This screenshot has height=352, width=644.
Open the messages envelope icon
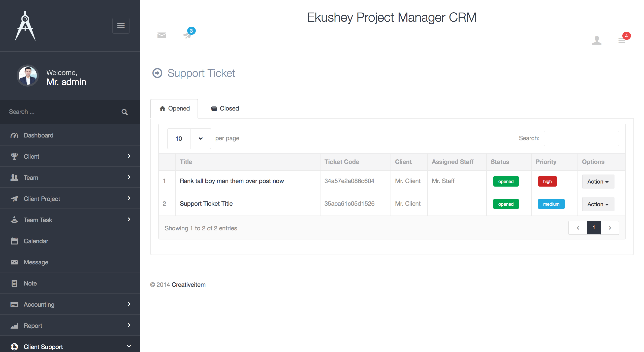[162, 36]
